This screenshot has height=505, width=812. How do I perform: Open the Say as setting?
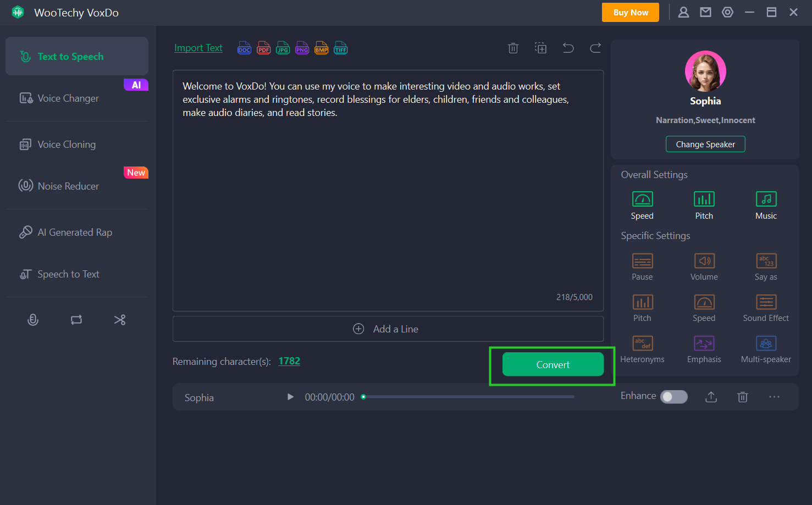click(x=766, y=267)
